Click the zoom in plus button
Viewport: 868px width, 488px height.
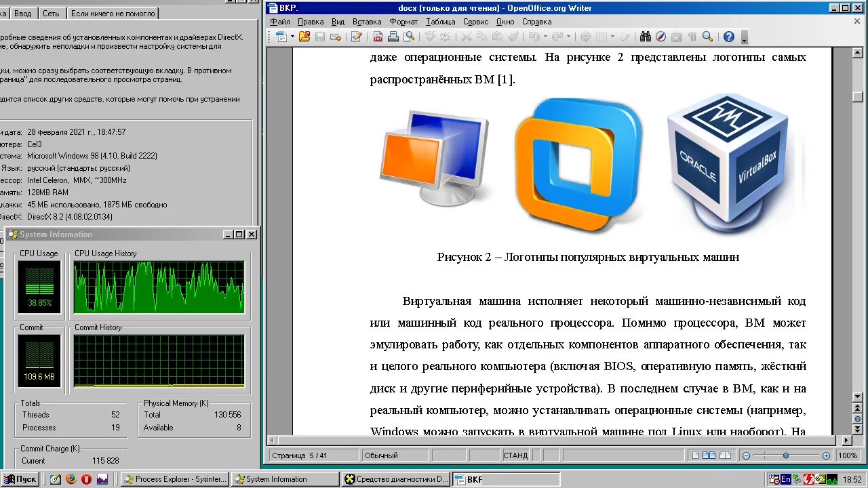click(826, 455)
